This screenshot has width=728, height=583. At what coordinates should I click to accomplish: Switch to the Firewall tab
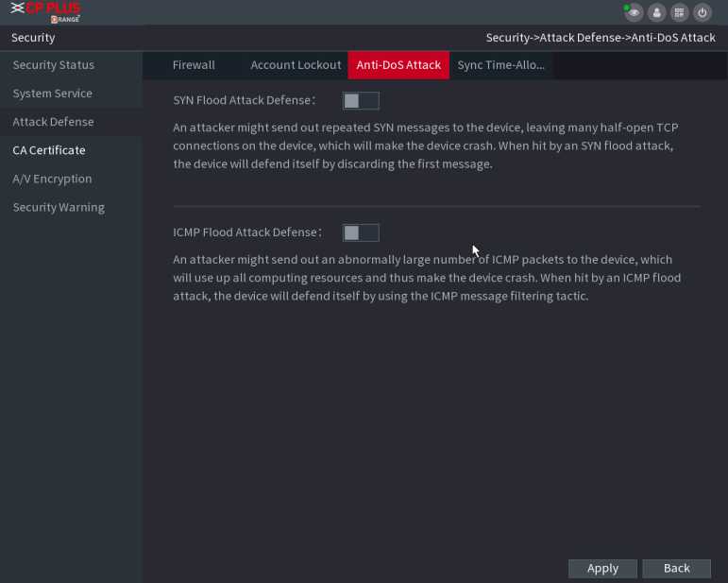coord(194,65)
